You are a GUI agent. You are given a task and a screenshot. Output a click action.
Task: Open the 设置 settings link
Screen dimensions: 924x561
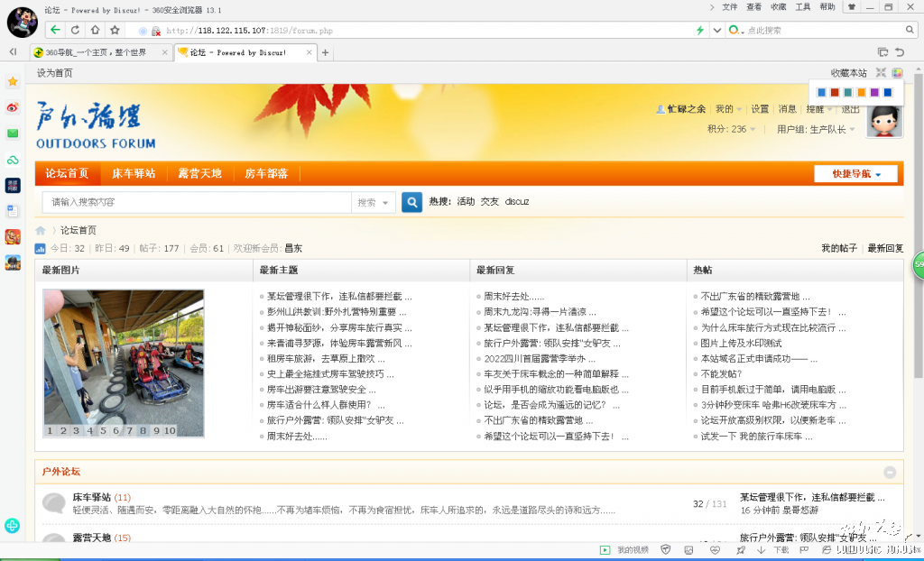tap(760, 109)
